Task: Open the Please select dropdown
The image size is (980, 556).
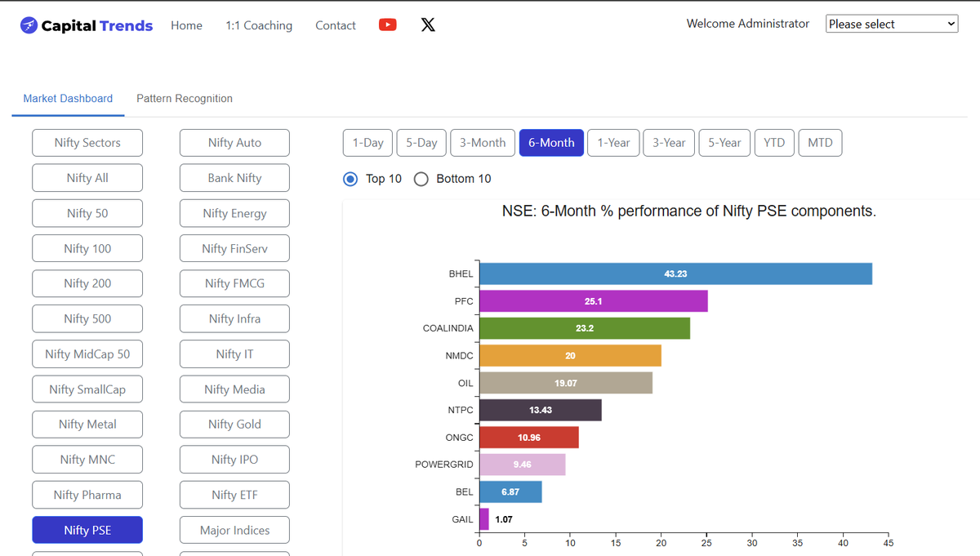Action: point(892,24)
